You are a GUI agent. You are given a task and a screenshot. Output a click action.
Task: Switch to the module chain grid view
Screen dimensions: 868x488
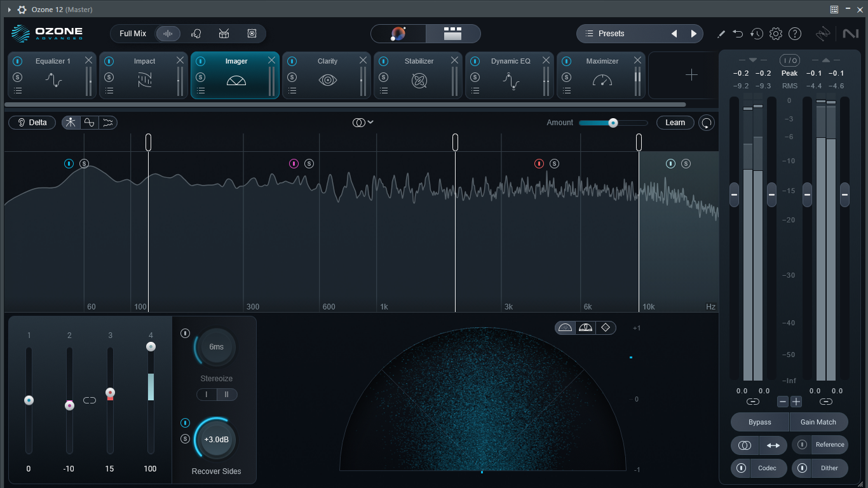(452, 34)
